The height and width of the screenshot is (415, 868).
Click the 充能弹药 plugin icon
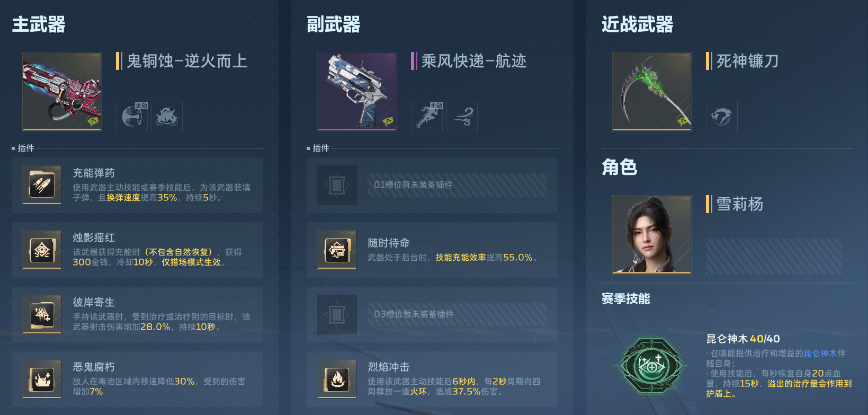[x=42, y=184]
